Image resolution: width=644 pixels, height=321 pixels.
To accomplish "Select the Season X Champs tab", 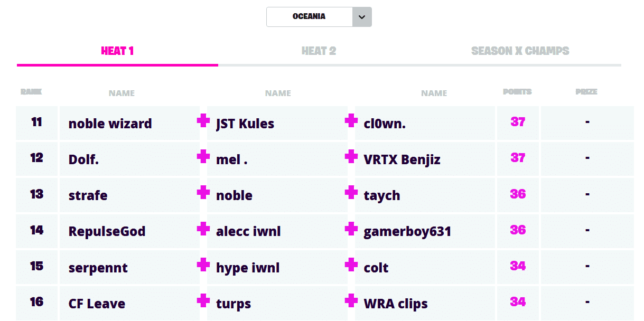I will (520, 51).
